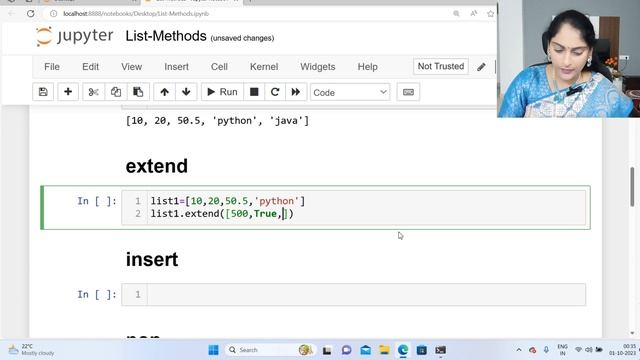
Task: Click the In [ ]: prompt of the extend cell
Action: pyautogui.click(x=97, y=201)
